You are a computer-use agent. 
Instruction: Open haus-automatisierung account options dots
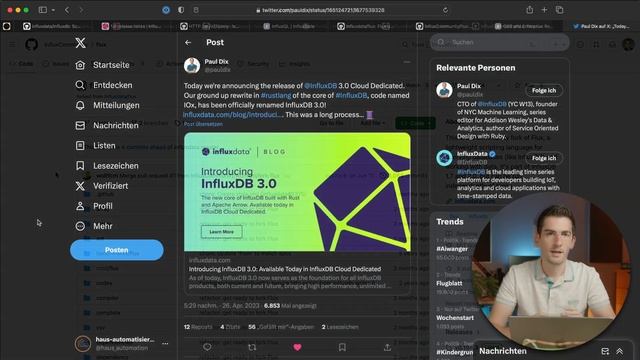[x=165, y=344]
